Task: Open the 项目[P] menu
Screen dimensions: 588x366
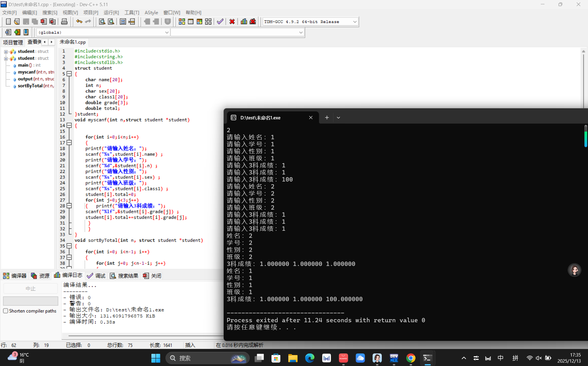Action: pos(91,13)
